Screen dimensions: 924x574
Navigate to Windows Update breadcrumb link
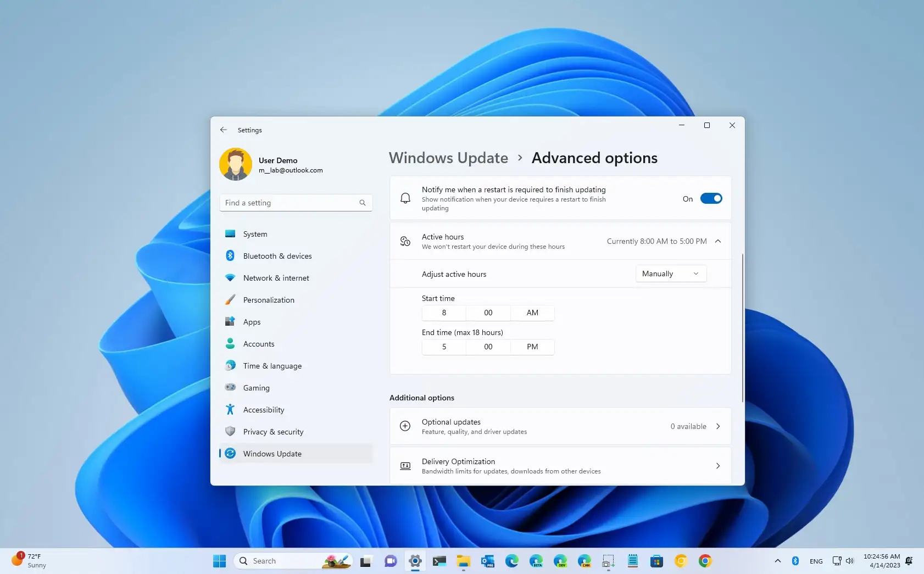point(448,158)
